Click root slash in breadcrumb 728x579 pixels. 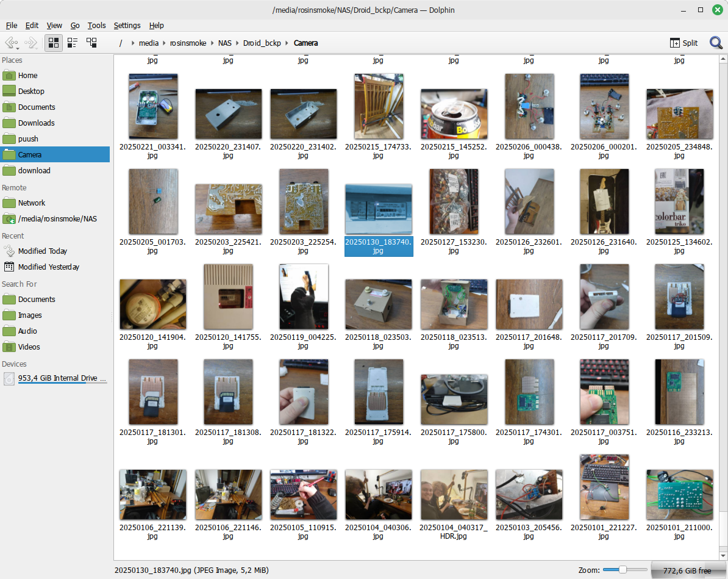pos(121,43)
